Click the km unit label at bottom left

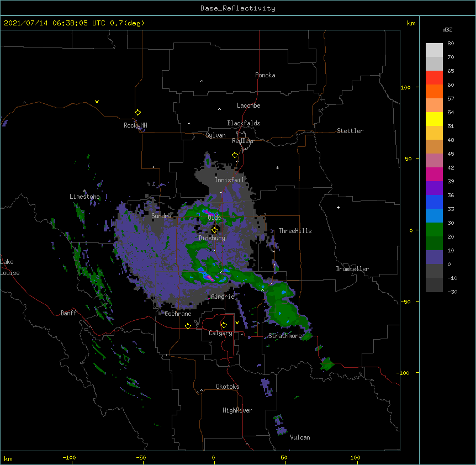point(8,459)
